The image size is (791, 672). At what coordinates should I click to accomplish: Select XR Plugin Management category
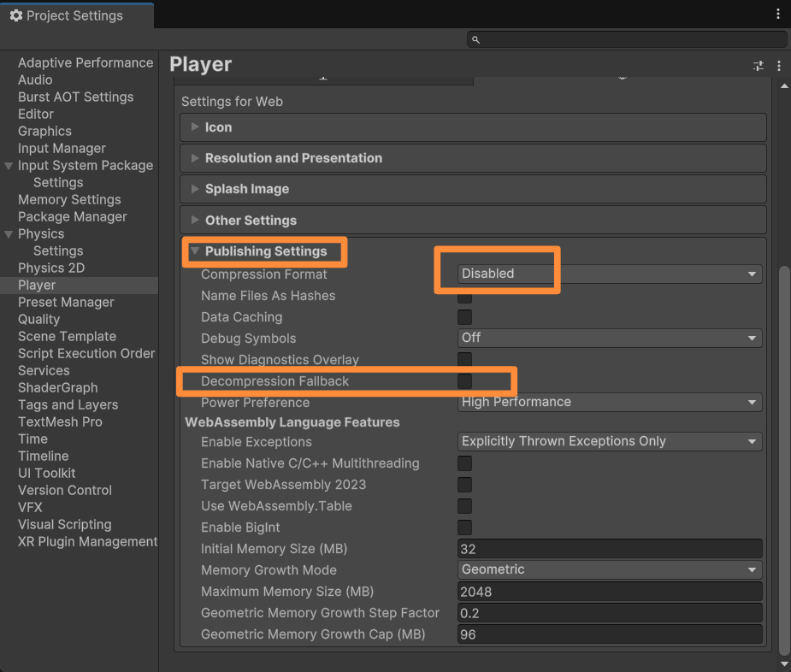88,542
